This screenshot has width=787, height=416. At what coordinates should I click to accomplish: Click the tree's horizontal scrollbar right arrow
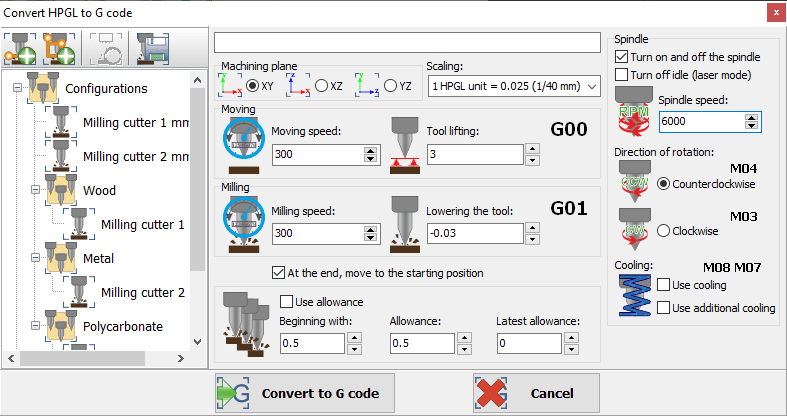181,358
